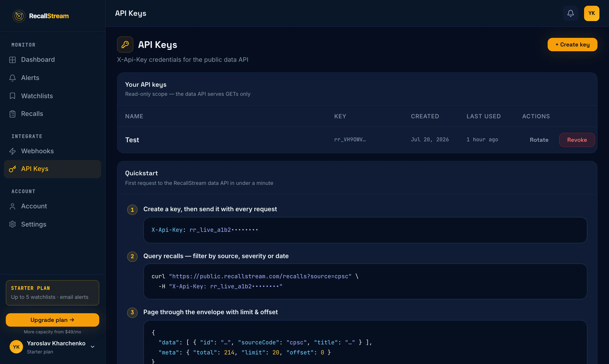Viewport: 609px width, 364px height.
Task: Click the Account person icon
Action: (12, 206)
